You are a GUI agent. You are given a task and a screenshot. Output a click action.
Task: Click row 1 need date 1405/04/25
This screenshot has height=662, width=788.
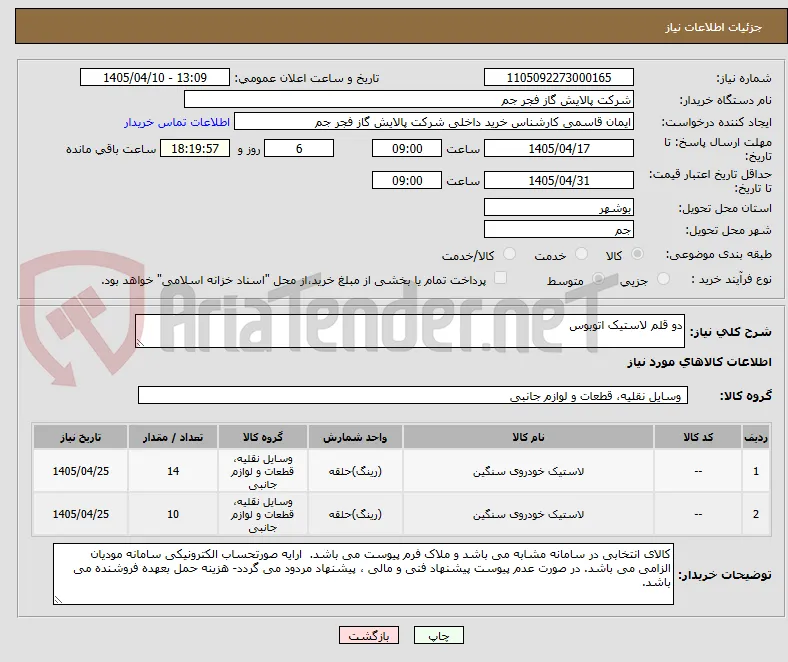pos(80,471)
